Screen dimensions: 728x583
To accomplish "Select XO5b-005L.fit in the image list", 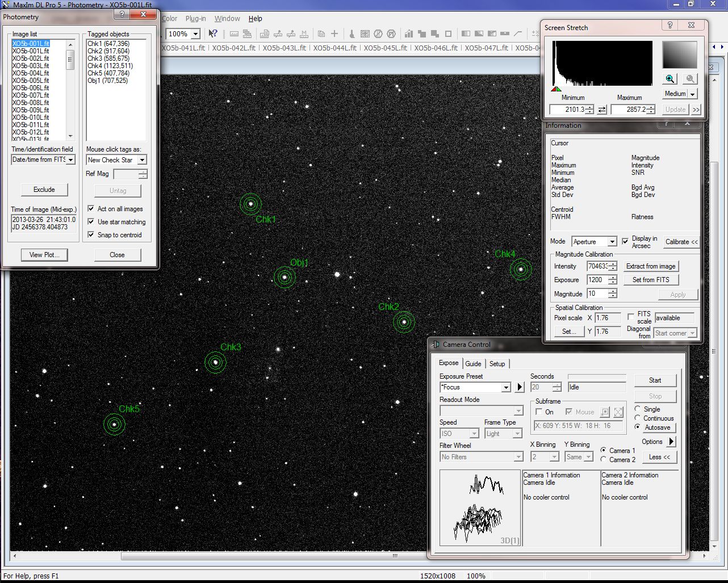I will click(x=31, y=81).
